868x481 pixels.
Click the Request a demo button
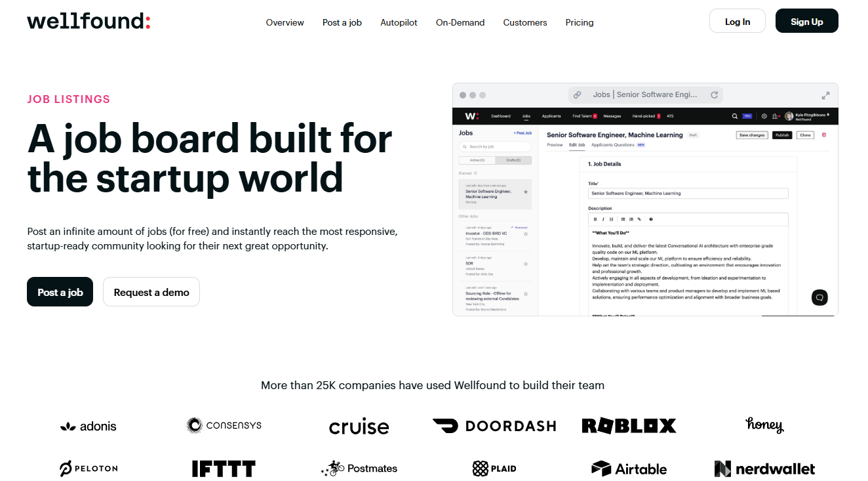[x=151, y=292]
